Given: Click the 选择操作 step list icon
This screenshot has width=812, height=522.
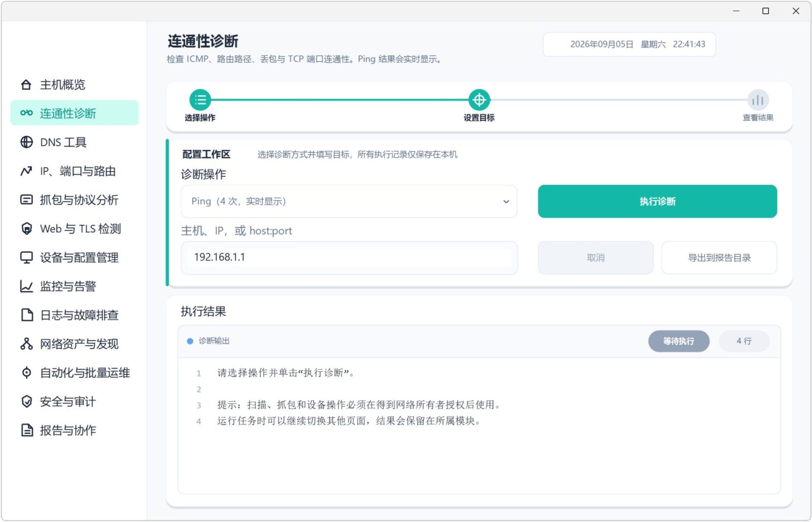Looking at the screenshot, I should 200,100.
